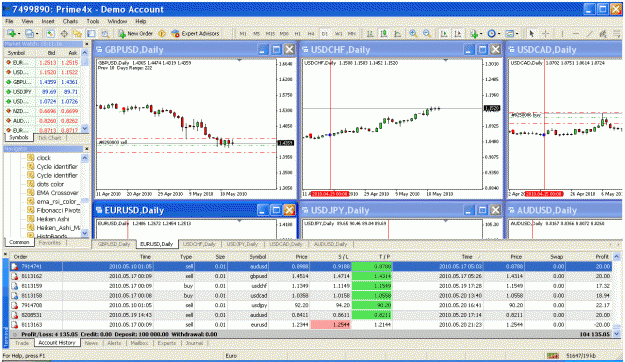The height and width of the screenshot is (362, 625).
Task: Switch to AUDUSD,Daily chart tab
Action: click(x=330, y=244)
